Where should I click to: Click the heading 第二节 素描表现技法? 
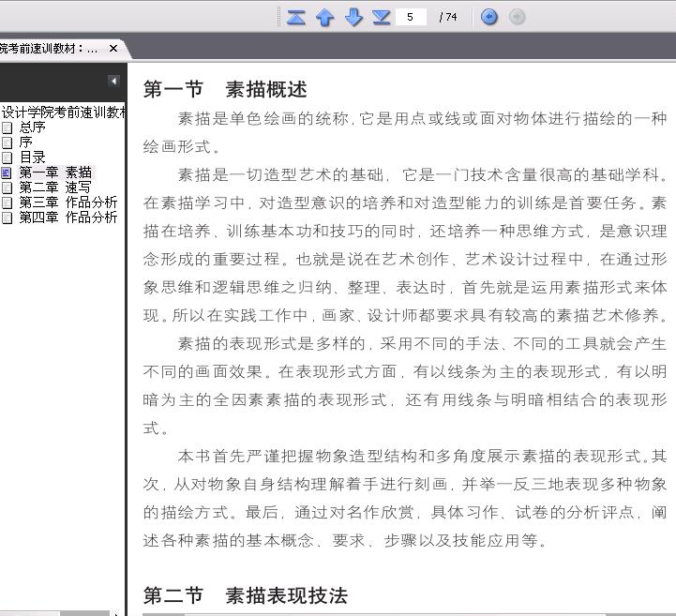click(x=246, y=595)
